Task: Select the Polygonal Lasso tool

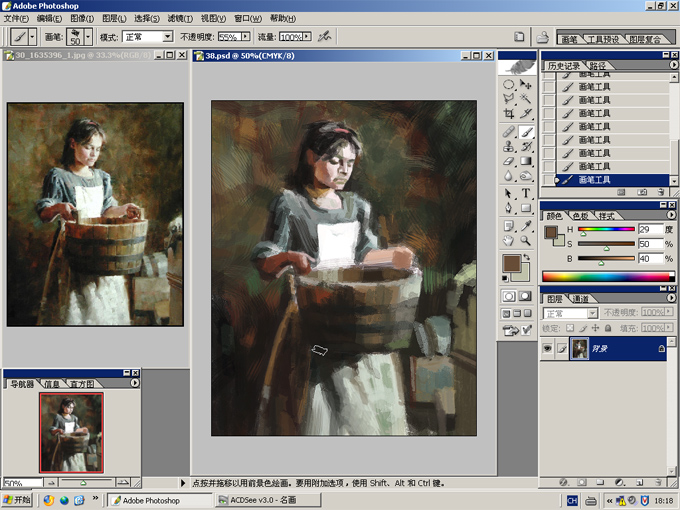Action: 509,99
